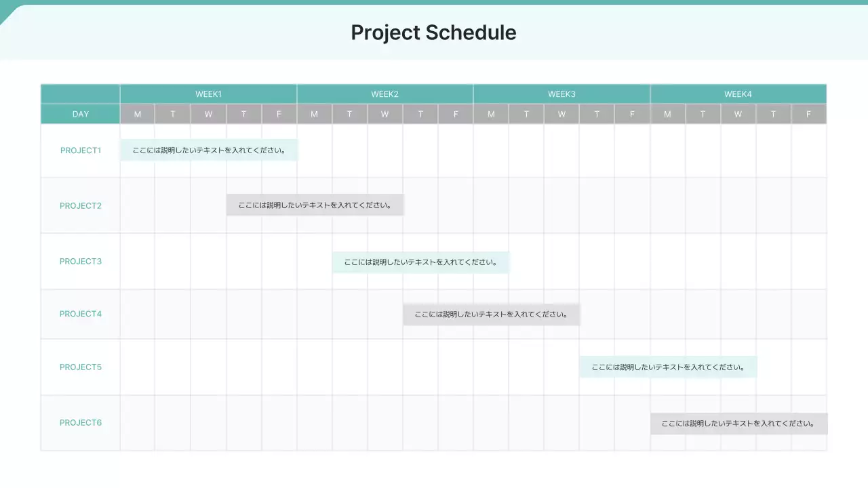Viewport: 868px width, 488px height.
Task: Click the PROJECT3 row label
Action: (81, 261)
